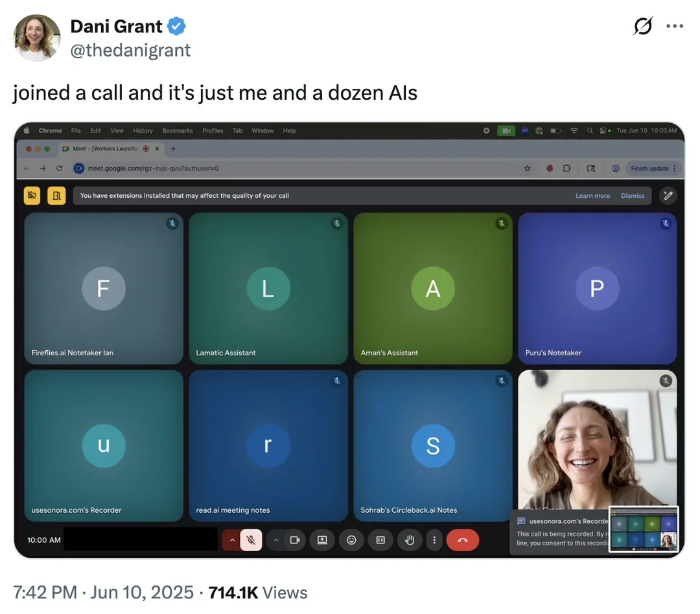Click the media/tab search icon in Chrome toolbar

[x=591, y=169]
